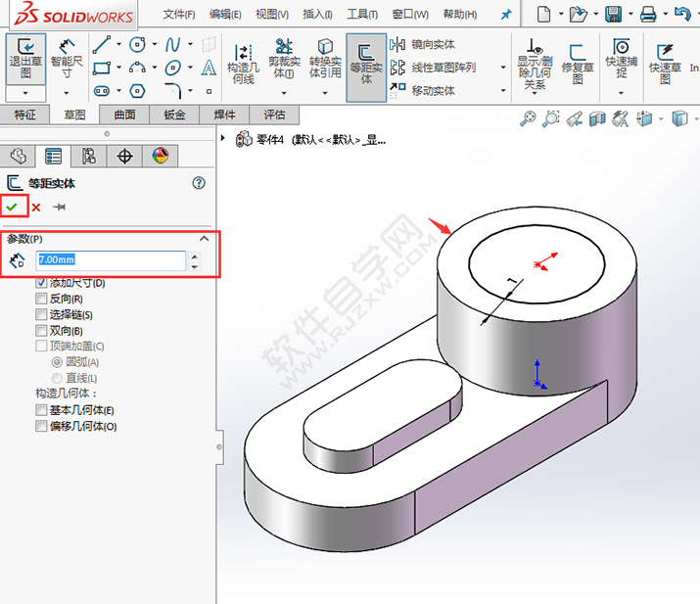Click Display/Delete Relations (显示/删除几何关系)
Screen dimensions: 700x604
coord(535,64)
